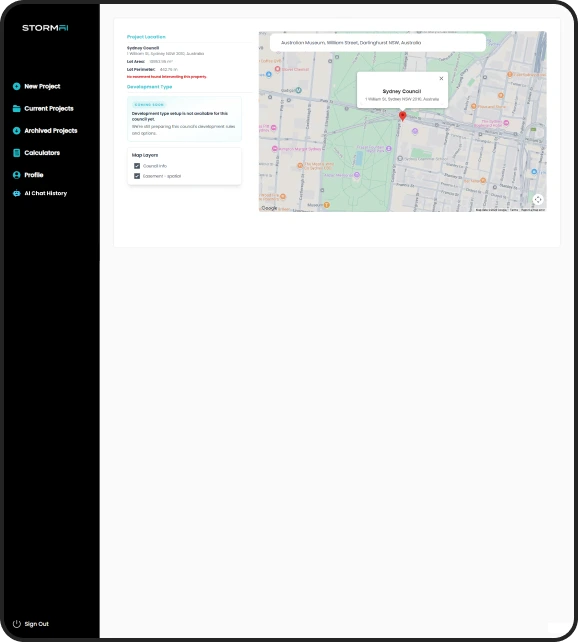Click the Archived Projects icon
The image size is (578, 642).
click(x=16, y=131)
